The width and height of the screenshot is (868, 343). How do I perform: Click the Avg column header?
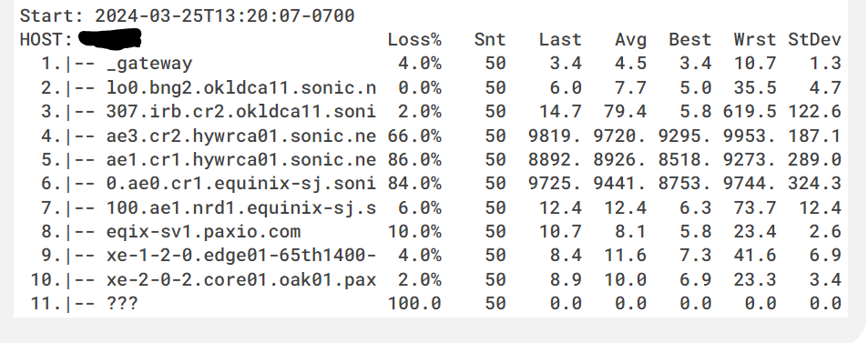pos(630,40)
